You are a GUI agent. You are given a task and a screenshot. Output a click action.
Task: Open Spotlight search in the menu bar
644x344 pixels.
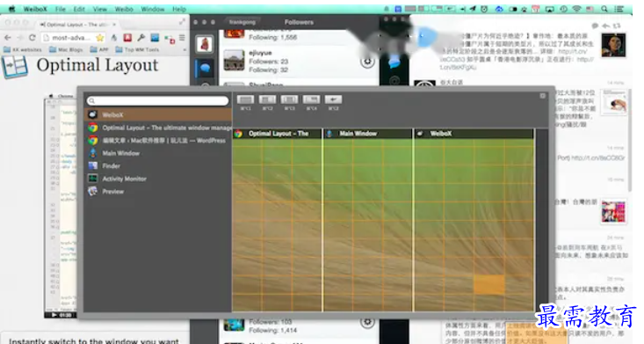(604, 9)
